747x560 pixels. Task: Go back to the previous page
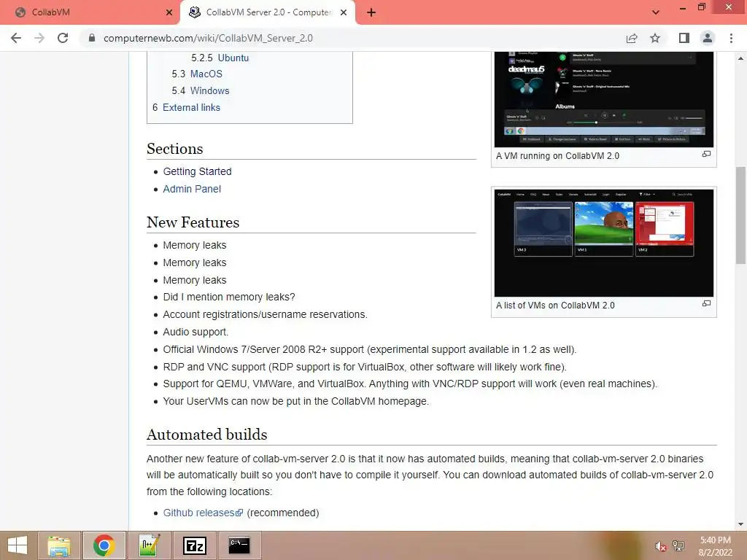tap(16, 38)
